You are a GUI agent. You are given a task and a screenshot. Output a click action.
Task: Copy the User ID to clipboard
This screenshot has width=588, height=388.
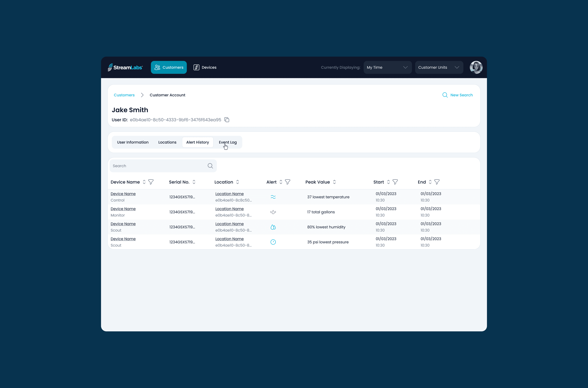coord(227,120)
